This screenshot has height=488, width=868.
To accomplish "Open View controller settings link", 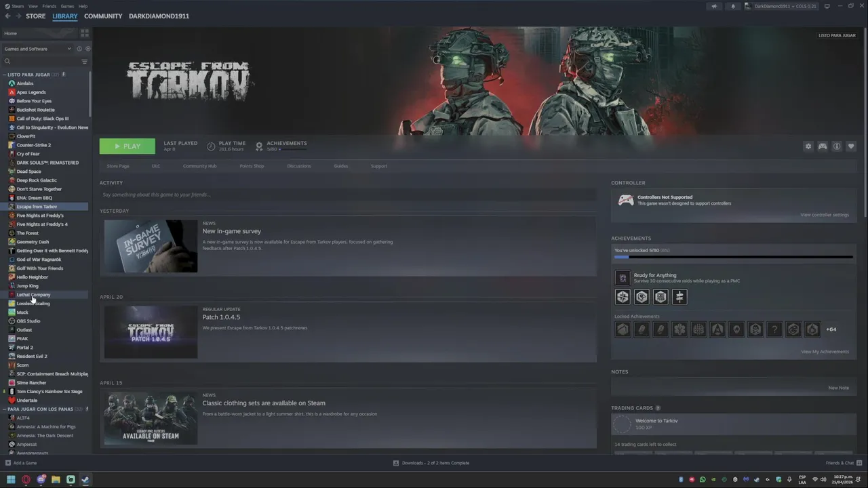I will pos(824,215).
